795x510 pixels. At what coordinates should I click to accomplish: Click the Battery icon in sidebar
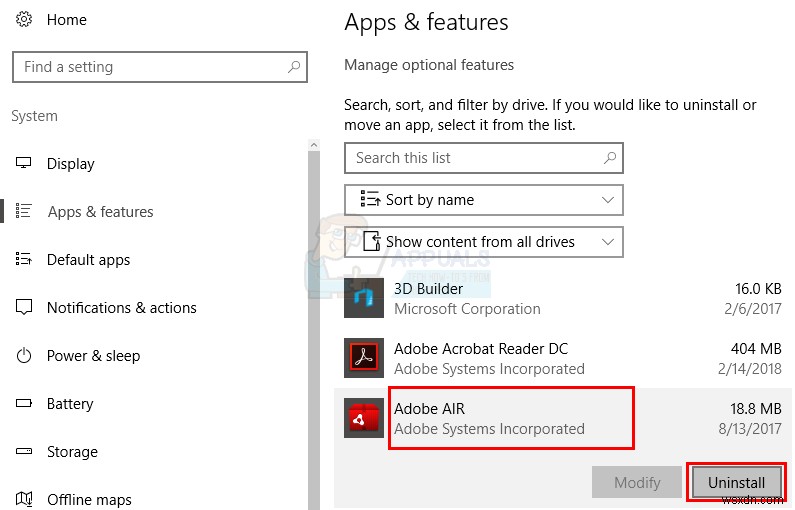(23, 404)
